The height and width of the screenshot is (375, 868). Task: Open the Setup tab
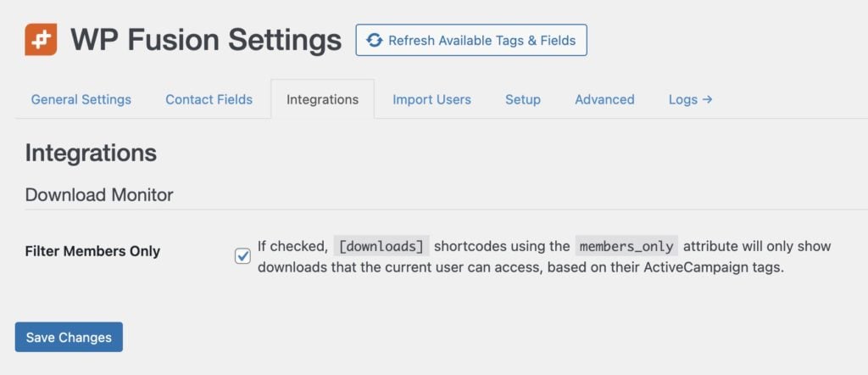click(x=522, y=100)
